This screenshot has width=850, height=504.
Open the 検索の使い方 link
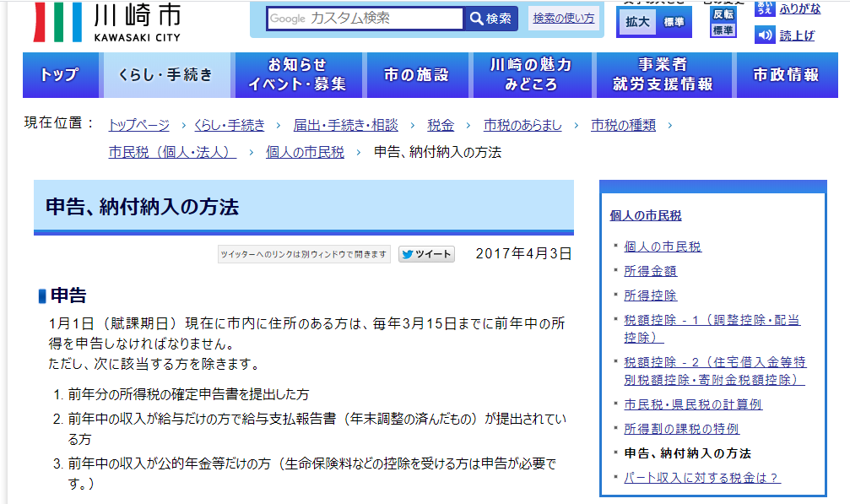pos(563,19)
